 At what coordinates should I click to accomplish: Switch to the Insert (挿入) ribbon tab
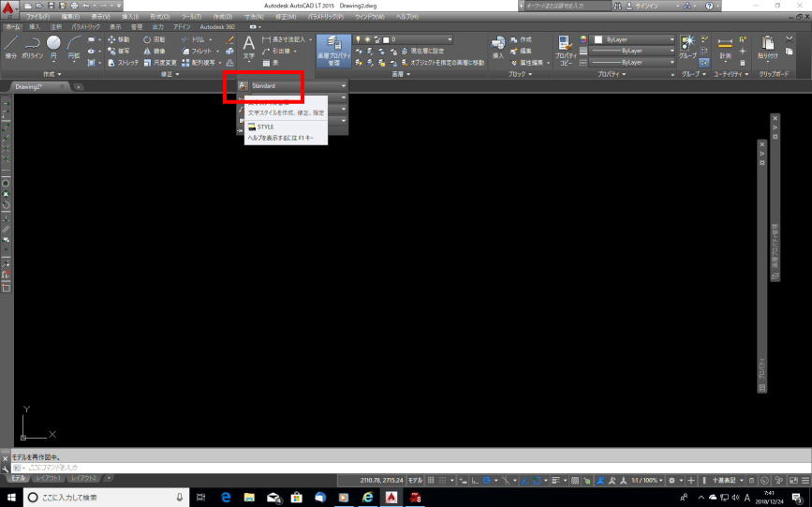tap(35, 27)
